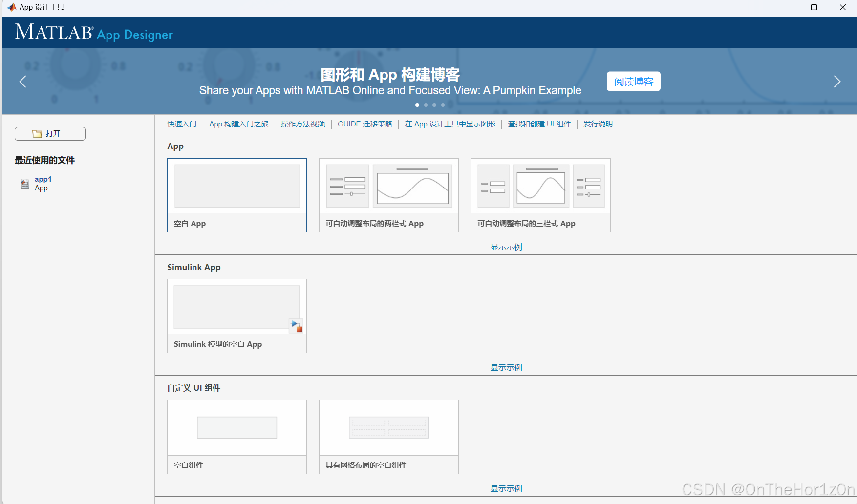Select the first carousel dot indicator
857x504 pixels.
click(x=417, y=105)
